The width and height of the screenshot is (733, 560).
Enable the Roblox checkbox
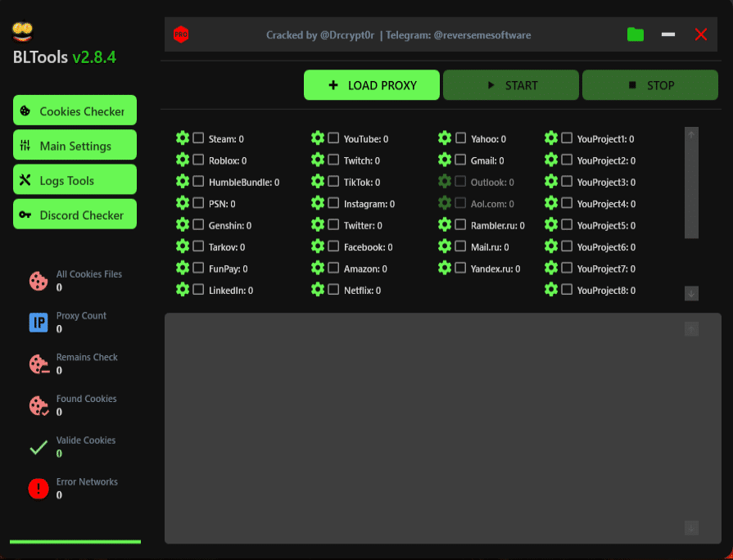(198, 160)
